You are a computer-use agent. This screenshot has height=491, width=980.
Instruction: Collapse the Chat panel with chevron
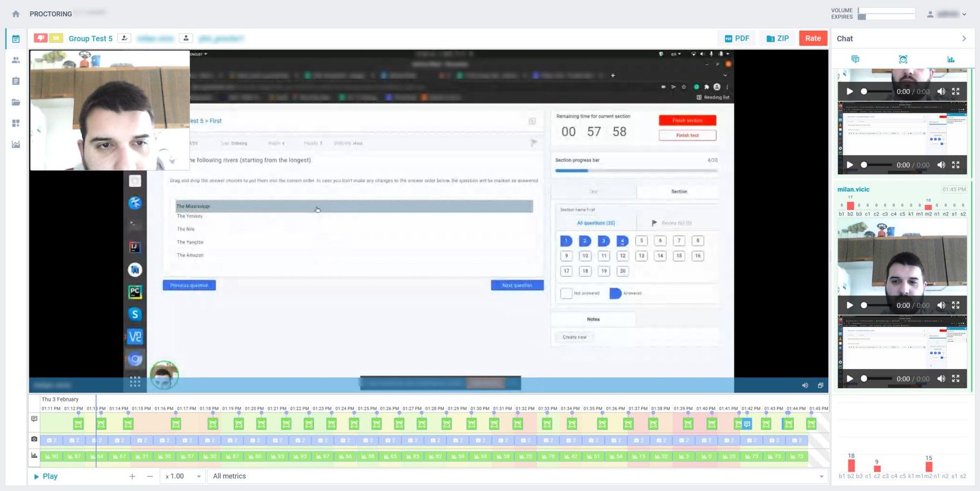(964, 39)
